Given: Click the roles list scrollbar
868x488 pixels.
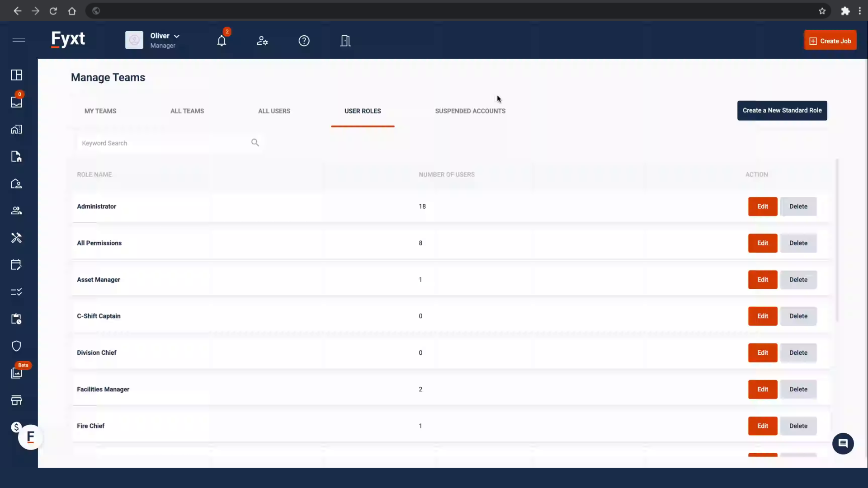Looking at the screenshot, I should pos(837,240).
